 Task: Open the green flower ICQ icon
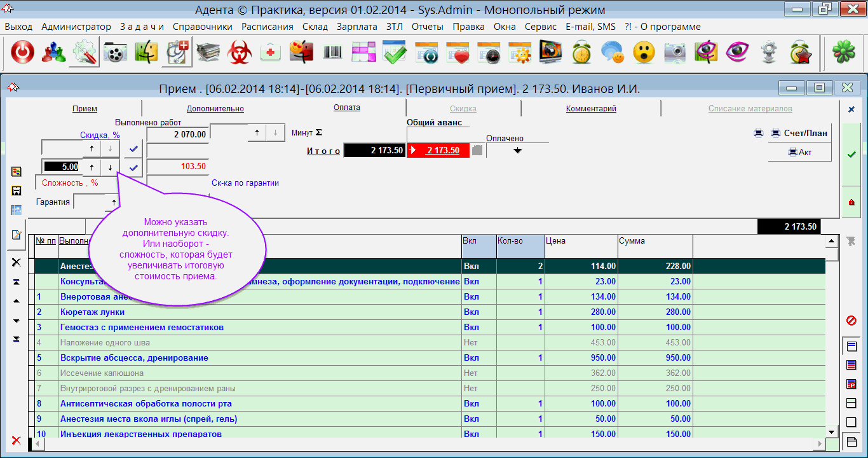click(843, 53)
